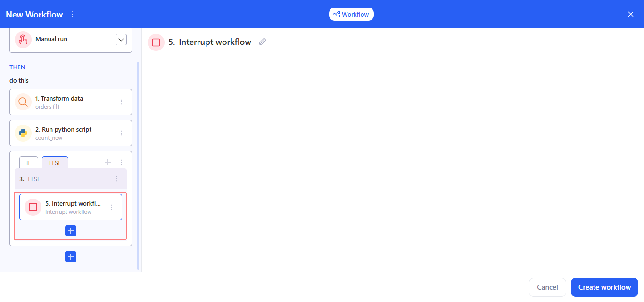Click the blue plus below the condition block
644x302 pixels.
(x=70, y=256)
